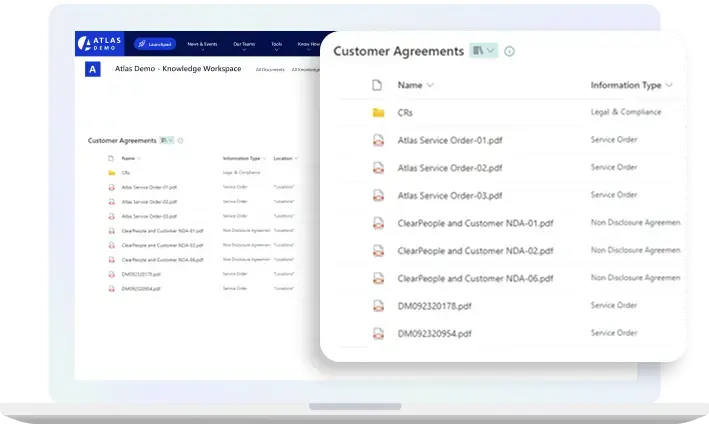The width and height of the screenshot is (709, 424).
Task: Click the PDF icon of Atlas Service Order-02.pdf on the background page
Action: 111,202
